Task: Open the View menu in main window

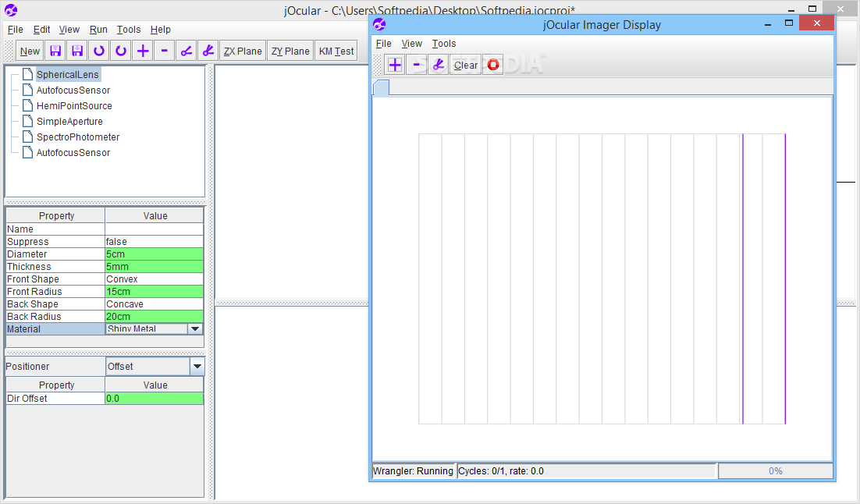Action: pos(69,30)
